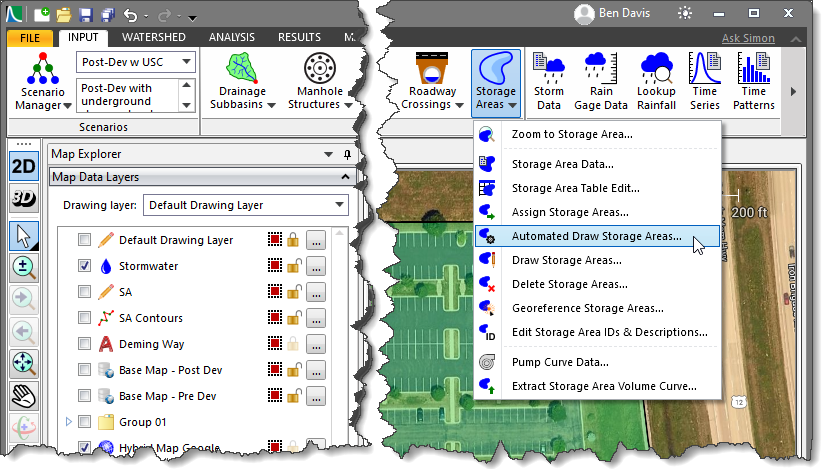This screenshot has width=828, height=469.
Task: Expand the ribbon scroll right arrow
Action: coord(793,91)
